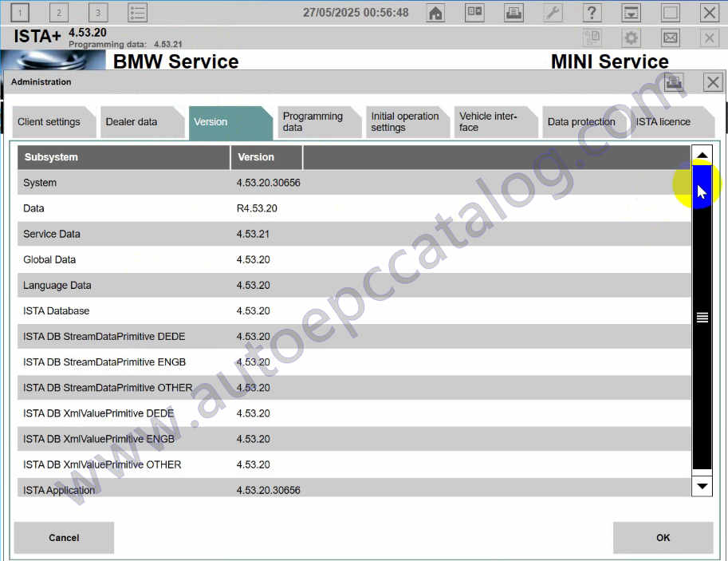Close the Administration dialog with X
The width and height of the screenshot is (728, 561).
pos(713,82)
